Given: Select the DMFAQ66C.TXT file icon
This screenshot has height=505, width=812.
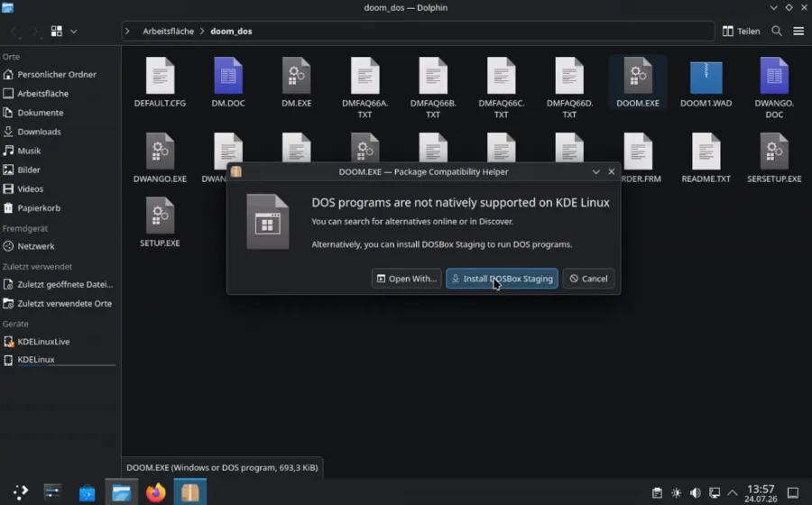Looking at the screenshot, I should tap(502, 76).
